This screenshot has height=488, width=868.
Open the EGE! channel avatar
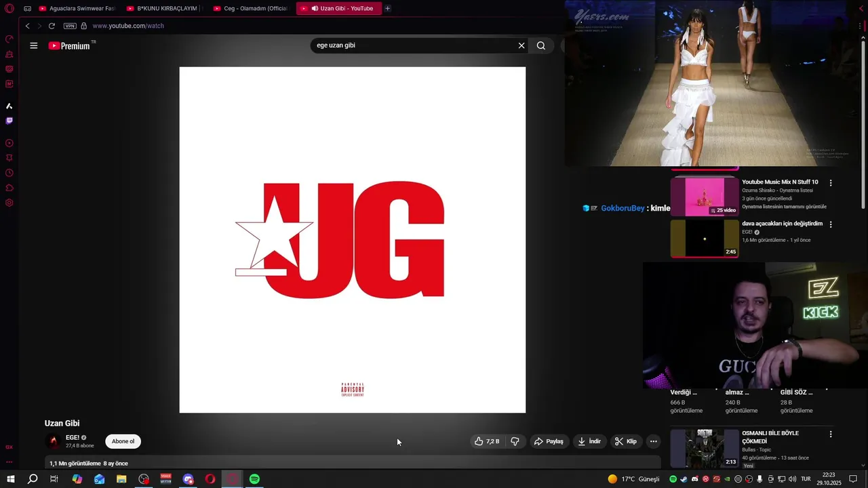coord(54,441)
